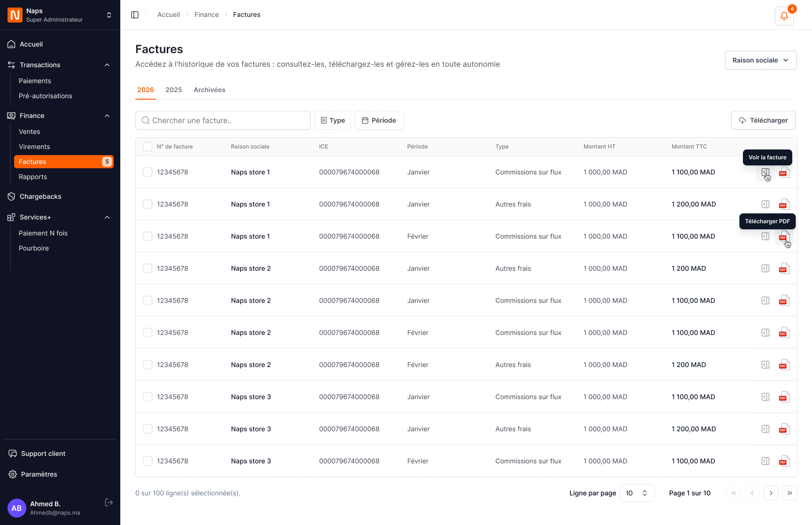Screen dimensions: 812x525
Task: Go to the next page arrow
Action: pyautogui.click(x=771, y=493)
